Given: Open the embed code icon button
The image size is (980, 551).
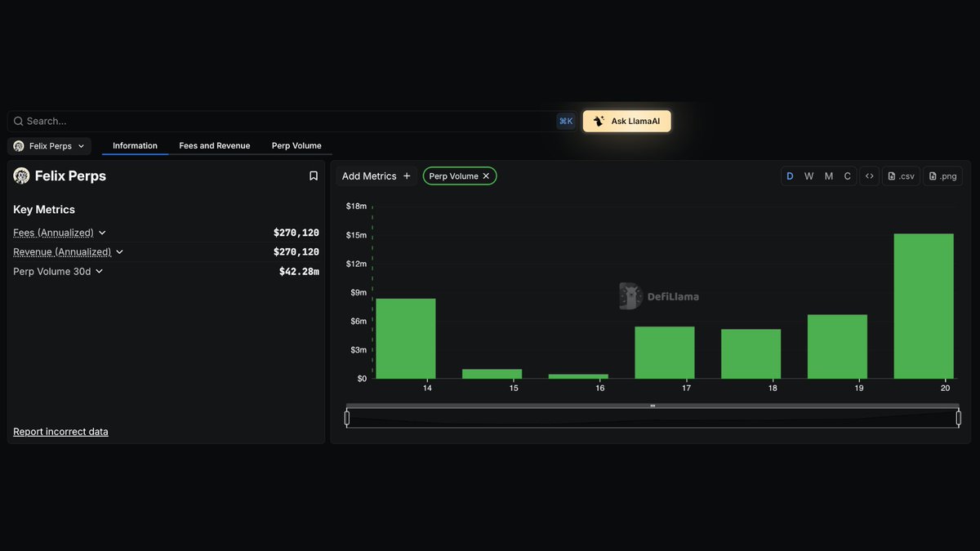Looking at the screenshot, I should tap(869, 176).
